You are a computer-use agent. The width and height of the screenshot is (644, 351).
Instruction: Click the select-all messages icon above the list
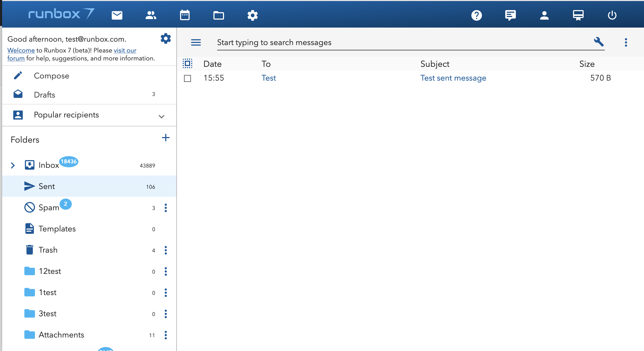187,63
